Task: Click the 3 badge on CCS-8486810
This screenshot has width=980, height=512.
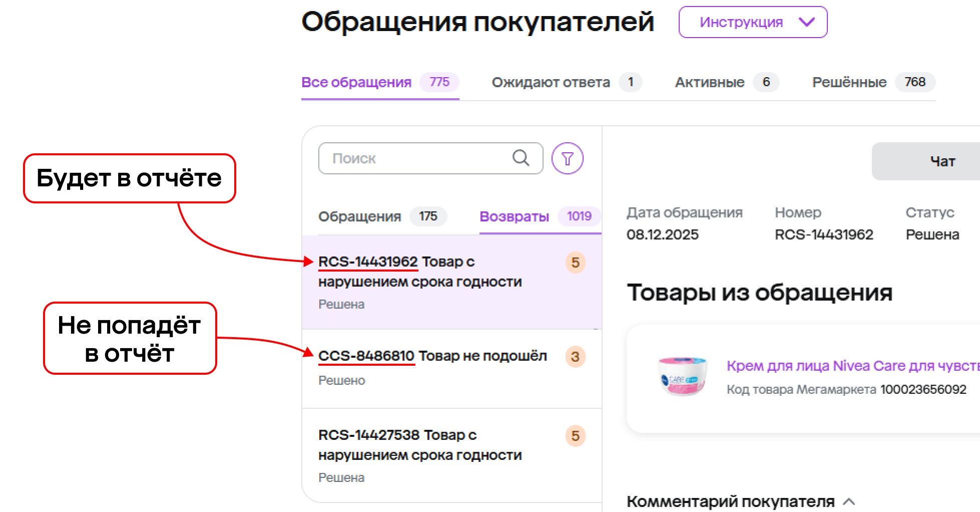Action: 575,357
